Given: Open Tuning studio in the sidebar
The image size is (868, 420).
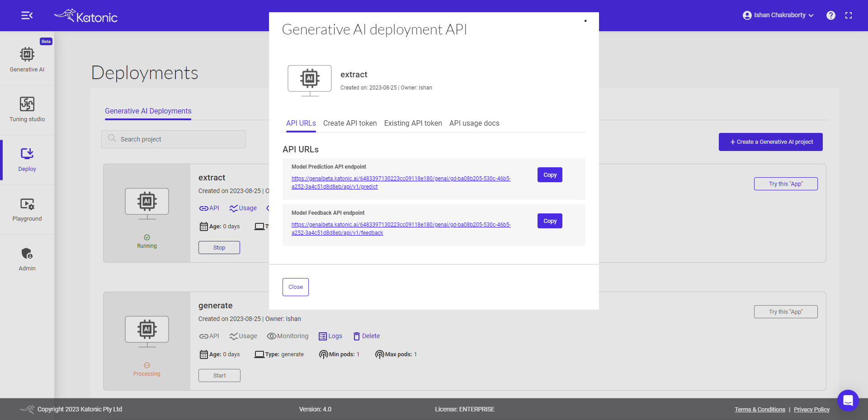Looking at the screenshot, I should pyautogui.click(x=27, y=109).
